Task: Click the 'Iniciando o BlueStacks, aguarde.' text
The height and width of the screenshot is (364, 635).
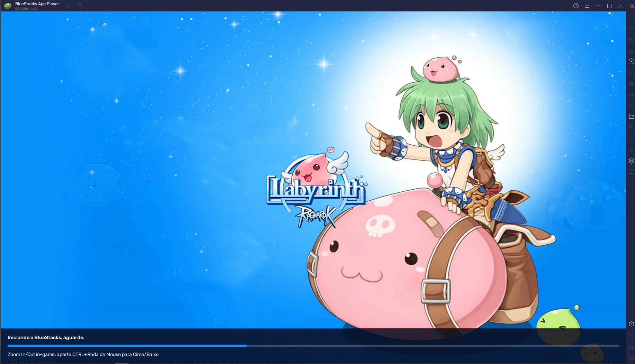Action: [x=46, y=337]
